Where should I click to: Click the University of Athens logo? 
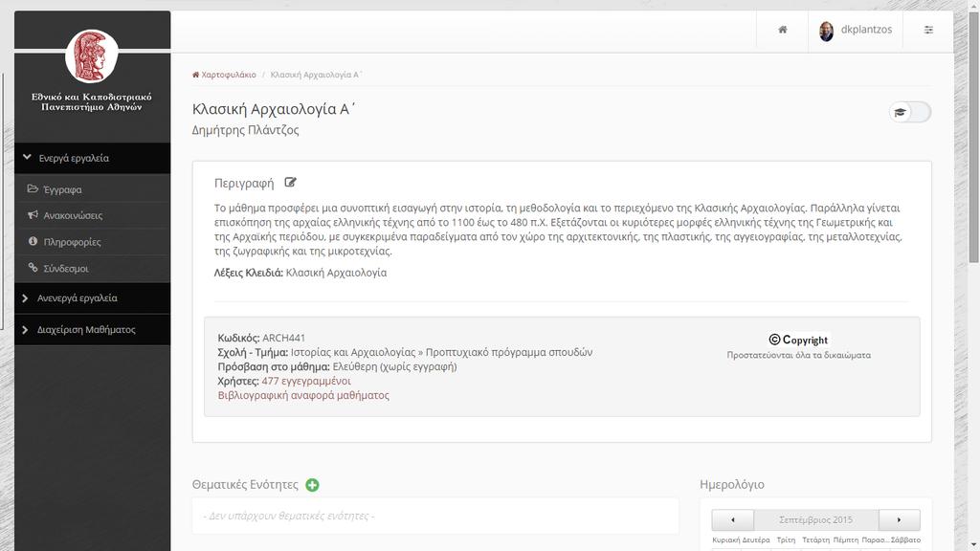pos(92,56)
